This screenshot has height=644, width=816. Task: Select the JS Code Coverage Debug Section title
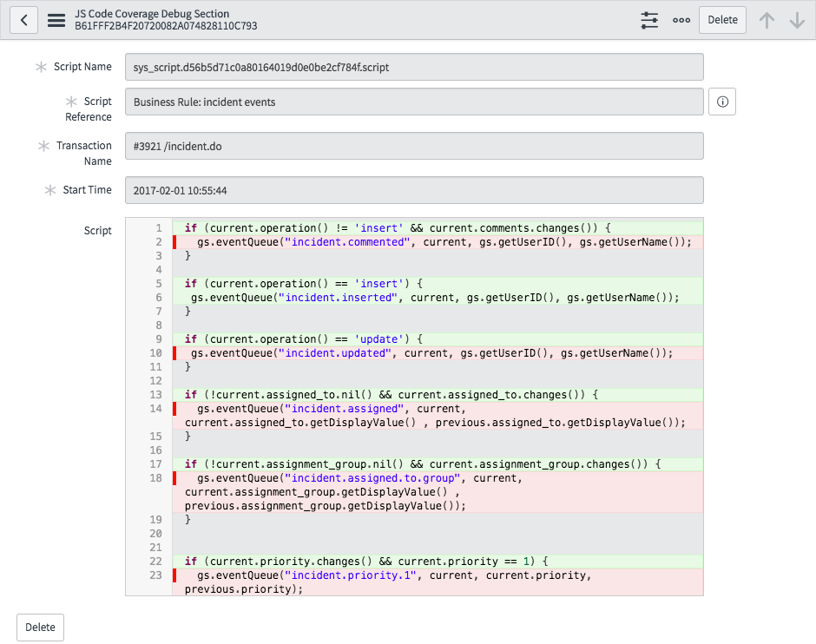click(x=152, y=14)
